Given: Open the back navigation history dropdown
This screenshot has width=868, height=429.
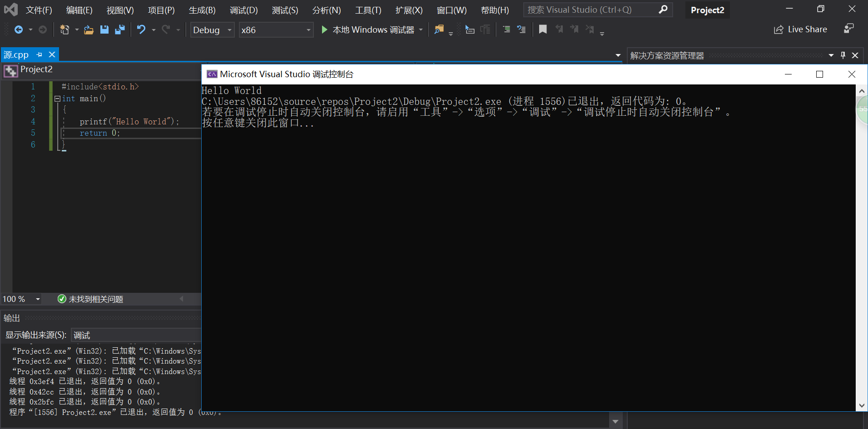Looking at the screenshot, I should [30, 30].
